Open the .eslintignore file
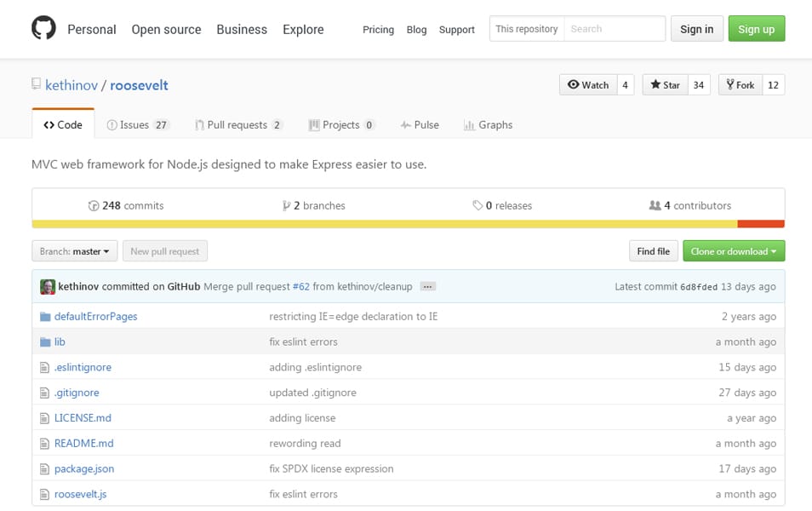 click(83, 367)
